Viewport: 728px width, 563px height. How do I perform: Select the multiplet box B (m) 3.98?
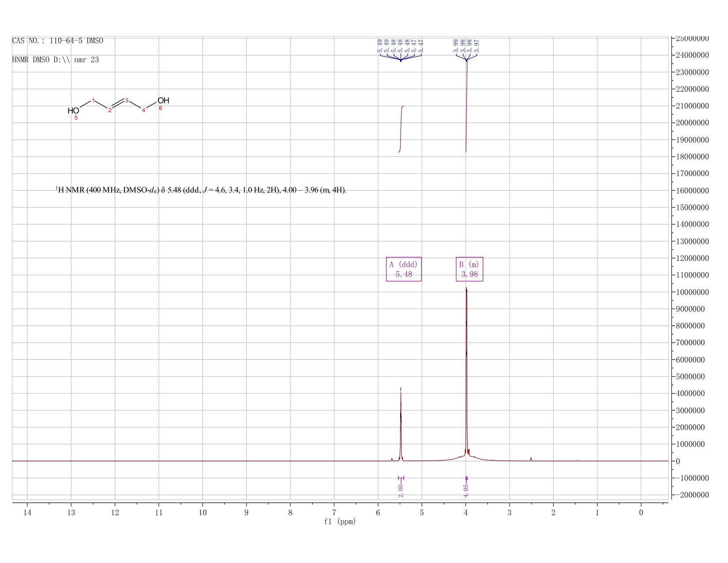(x=469, y=269)
